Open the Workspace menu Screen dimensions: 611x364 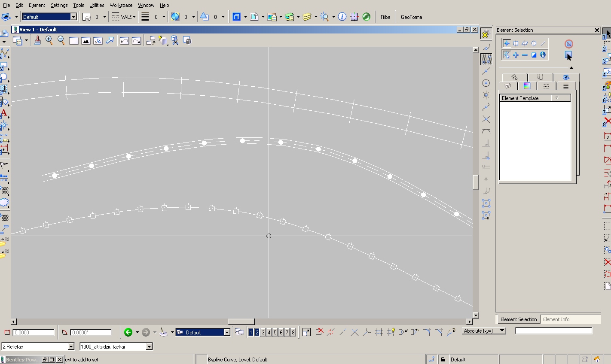[x=121, y=5]
